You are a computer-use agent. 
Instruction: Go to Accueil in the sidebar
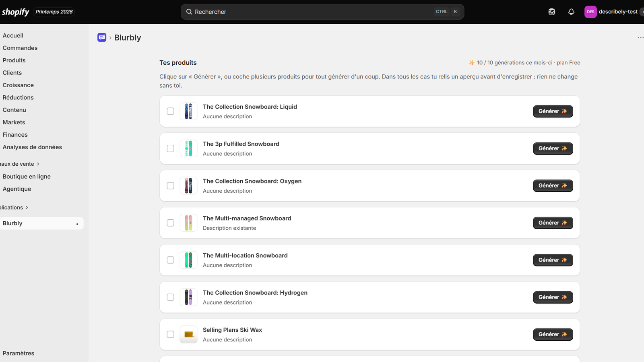tap(13, 35)
